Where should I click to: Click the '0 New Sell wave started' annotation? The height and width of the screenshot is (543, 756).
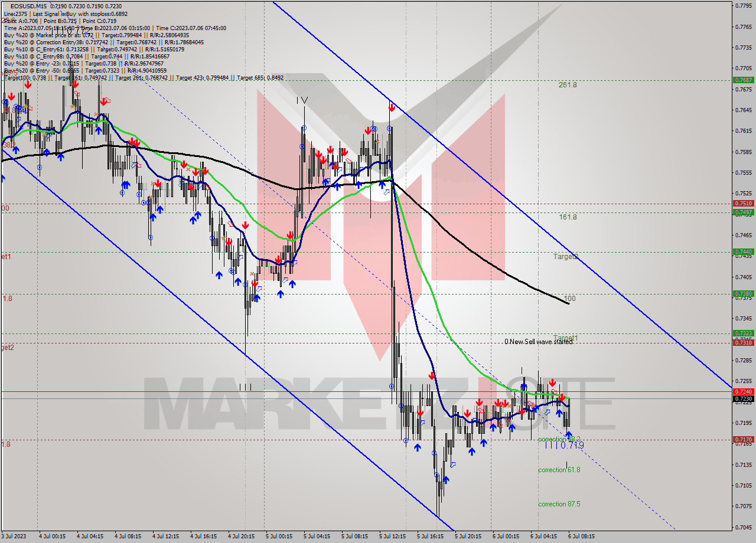539,342
